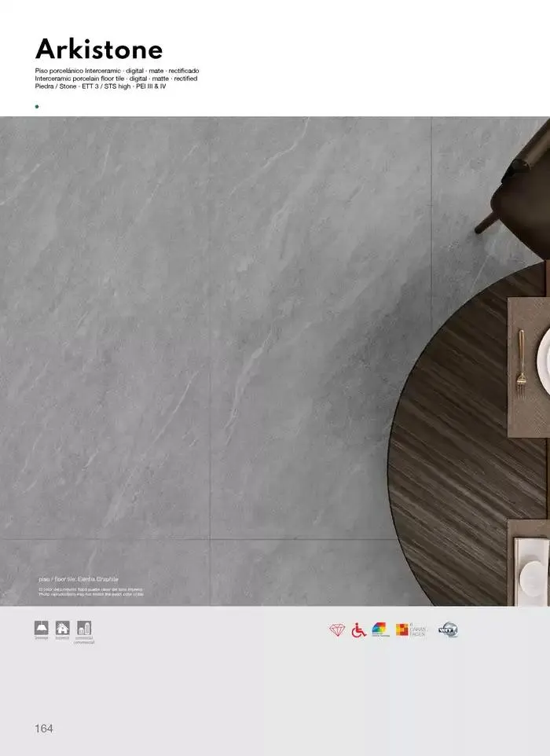Click the dark chair beside the table
Screen dimensions: 550x756
pos(520,181)
